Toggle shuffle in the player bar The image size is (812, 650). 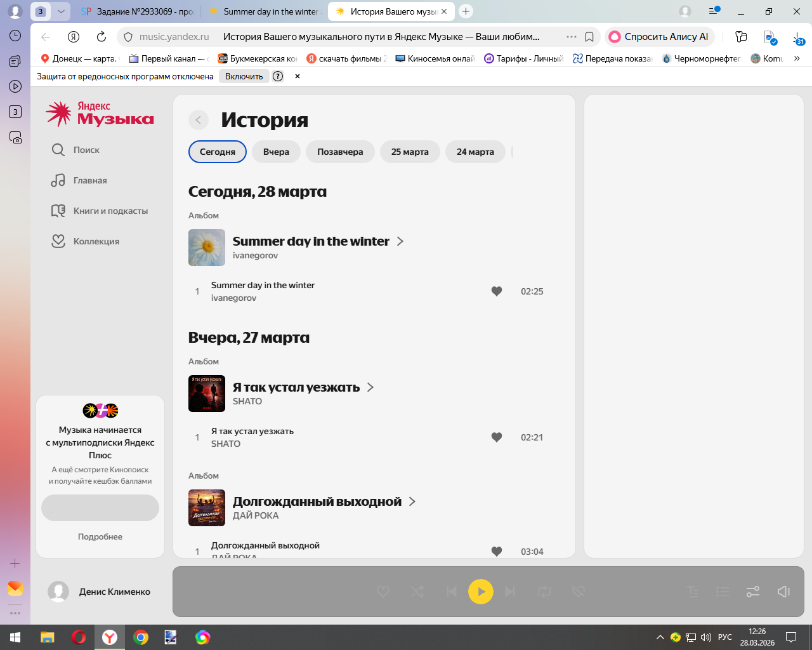(x=417, y=592)
